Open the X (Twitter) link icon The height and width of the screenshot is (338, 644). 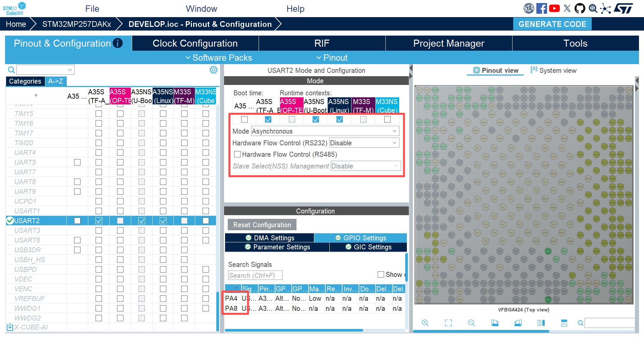point(567,8)
